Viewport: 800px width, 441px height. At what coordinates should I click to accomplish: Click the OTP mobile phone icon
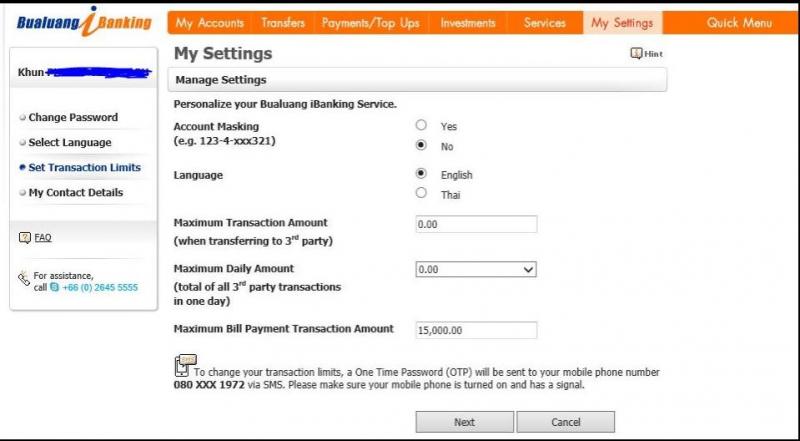pyautogui.click(x=182, y=366)
